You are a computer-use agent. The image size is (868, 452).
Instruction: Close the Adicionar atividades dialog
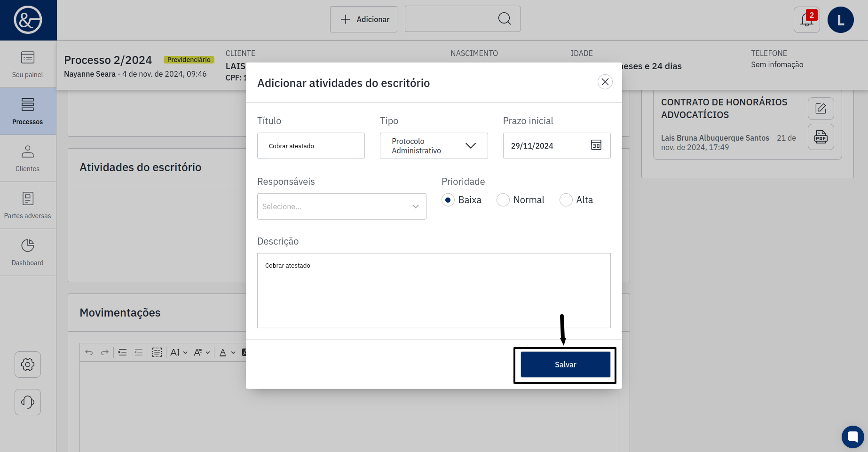pyautogui.click(x=605, y=82)
